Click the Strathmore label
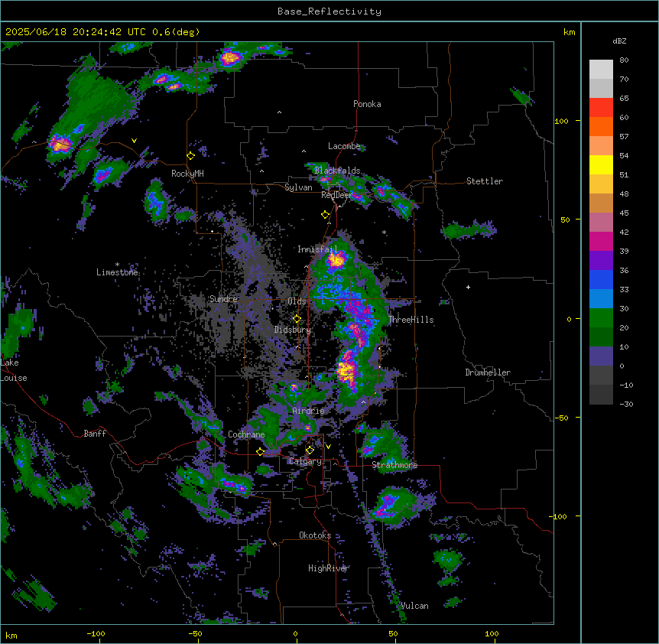 click(394, 465)
